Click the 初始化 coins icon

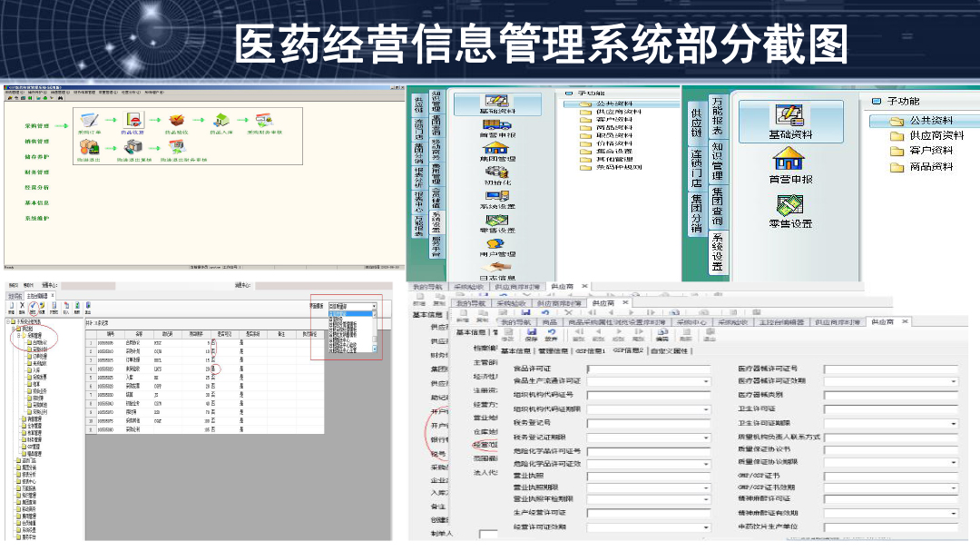point(497,172)
